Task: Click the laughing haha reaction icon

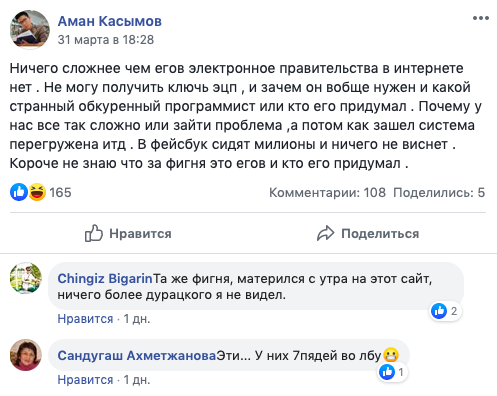Action: (x=37, y=192)
